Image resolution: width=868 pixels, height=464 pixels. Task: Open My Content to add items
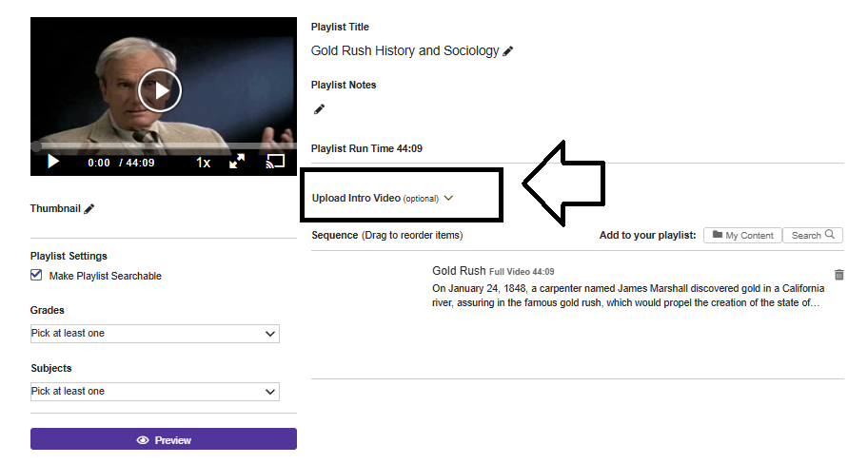coord(743,235)
